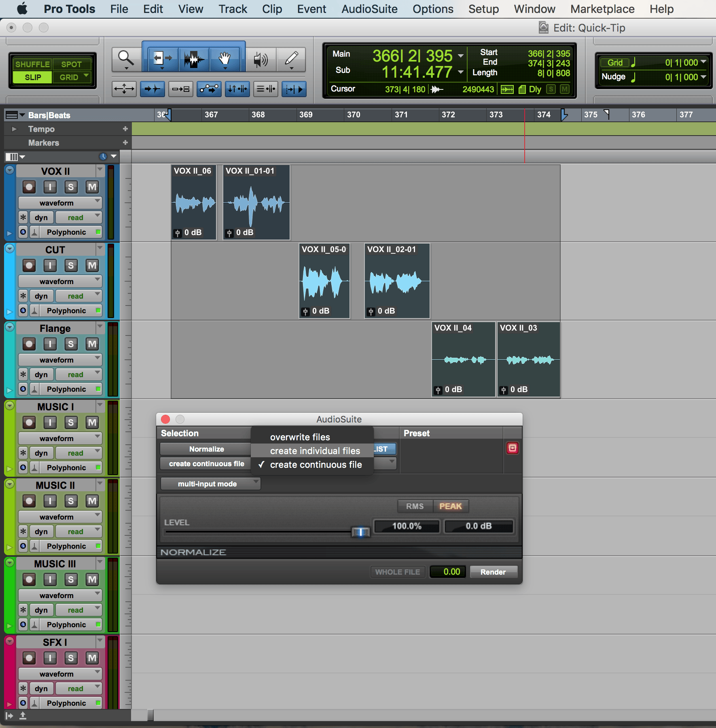Click the WHOLE FILE button
This screenshot has height=728, width=716.
[x=398, y=572]
